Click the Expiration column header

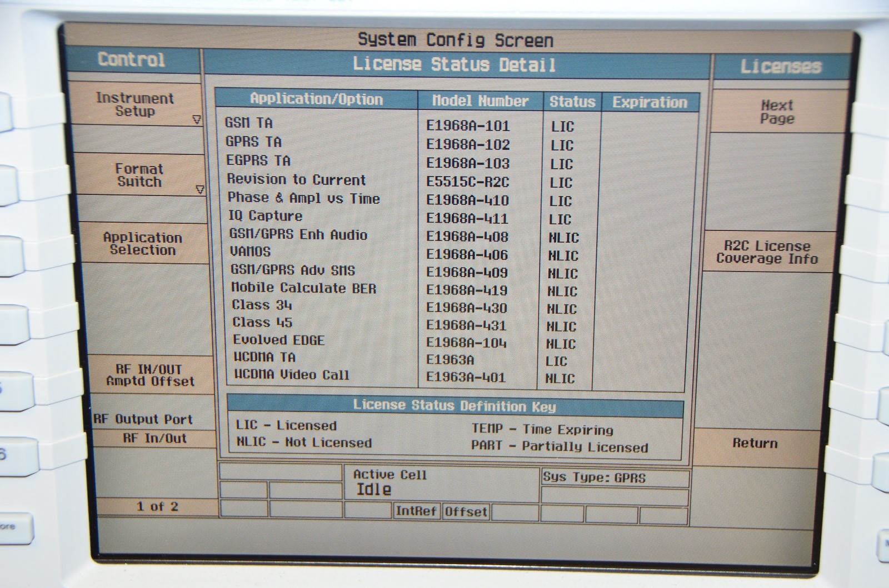pyautogui.click(x=650, y=103)
